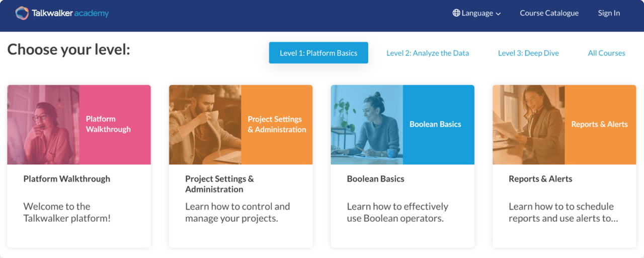Open the Project Settings photo thumbnail
The image size is (644, 258).
pos(205,124)
